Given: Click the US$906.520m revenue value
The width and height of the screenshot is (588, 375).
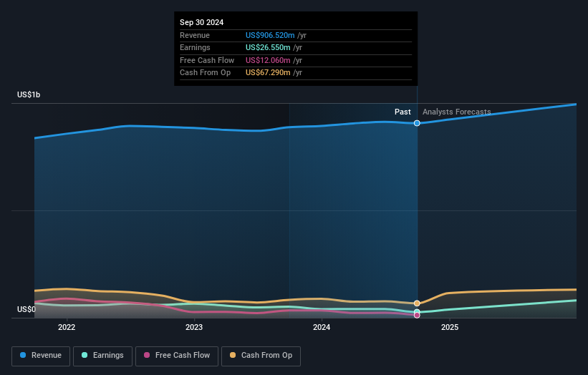Looking at the screenshot, I should click(x=270, y=35).
